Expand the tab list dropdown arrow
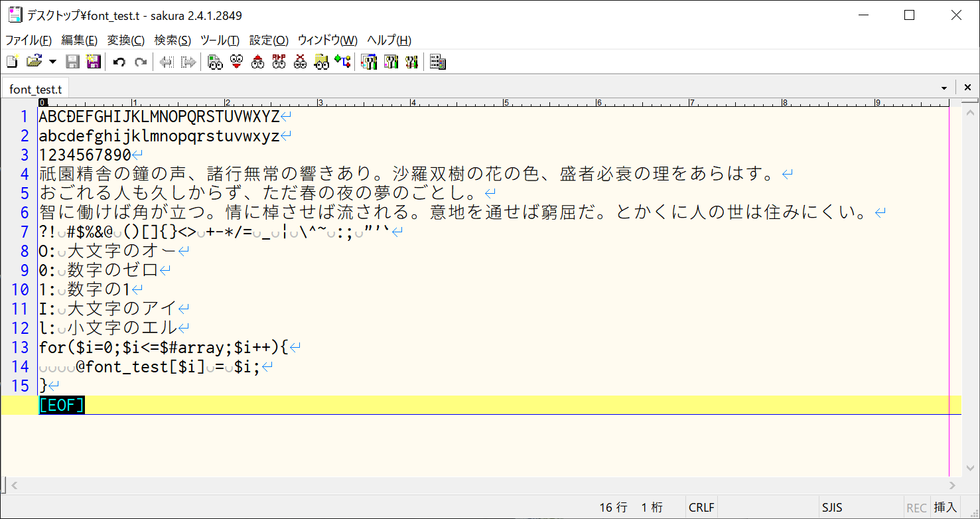980x519 pixels. 944,88
